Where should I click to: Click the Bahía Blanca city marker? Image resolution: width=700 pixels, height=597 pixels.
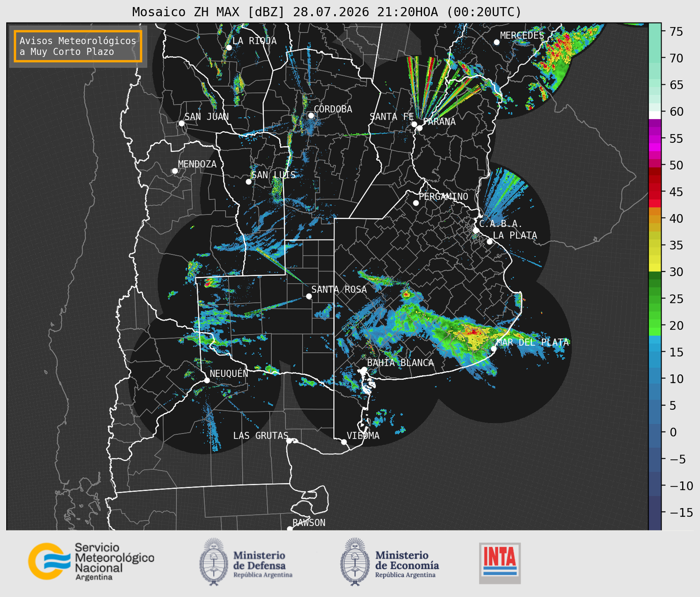click(x=364, y=369)
